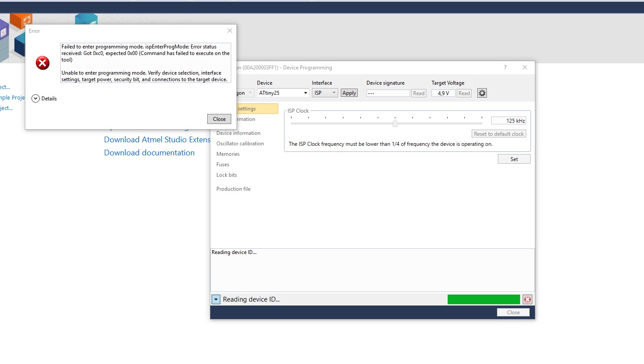644x364 pixels.
Task: Click the Target Voltage 4,9 V field
Action: 443,93
